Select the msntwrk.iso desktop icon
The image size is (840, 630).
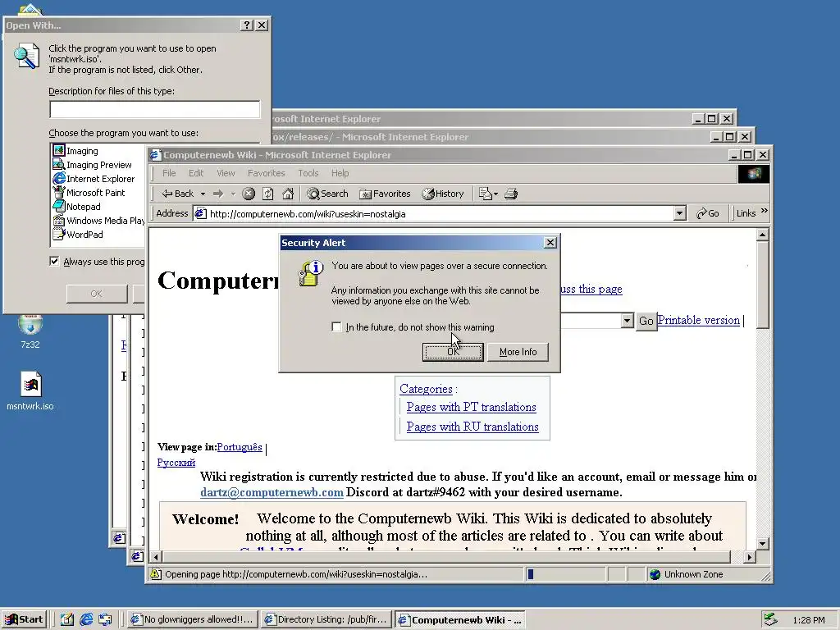(x=30, y=390)
